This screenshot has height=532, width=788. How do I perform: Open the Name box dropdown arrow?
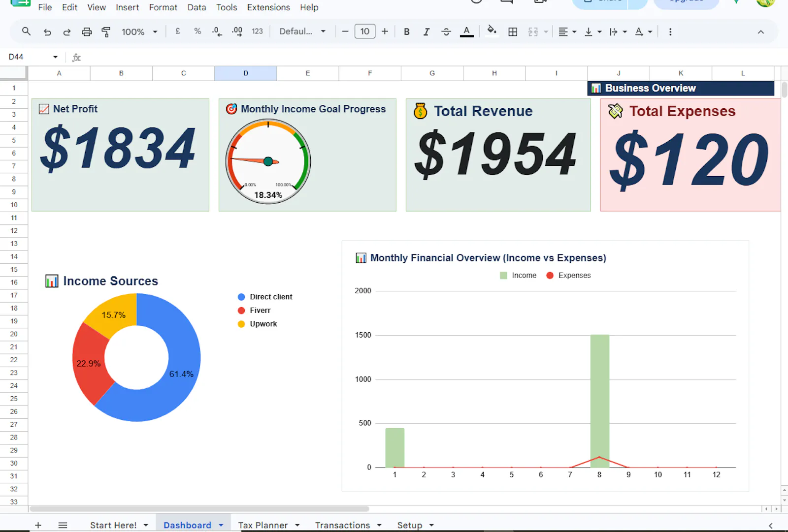click(x=55, y=57)
